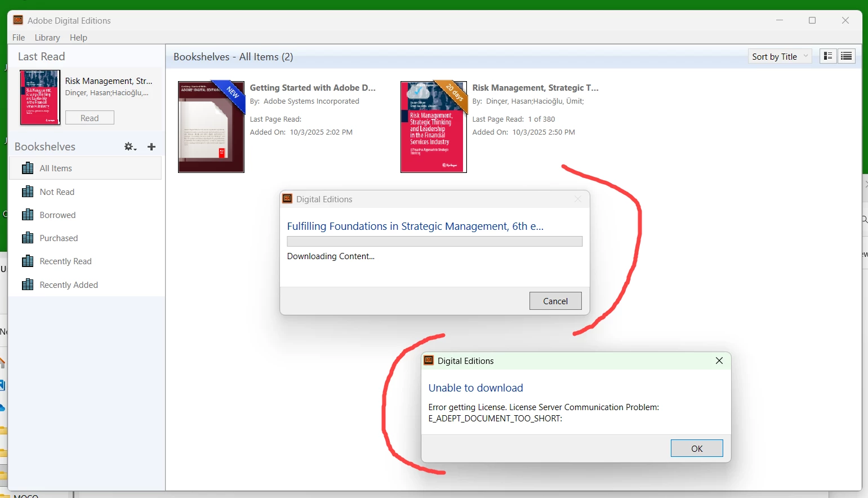The height and width of the screenshot is (498, 868).
Task: Click the Fulfilling Foundations in Strategic Management title
Action: click(415, 226)
